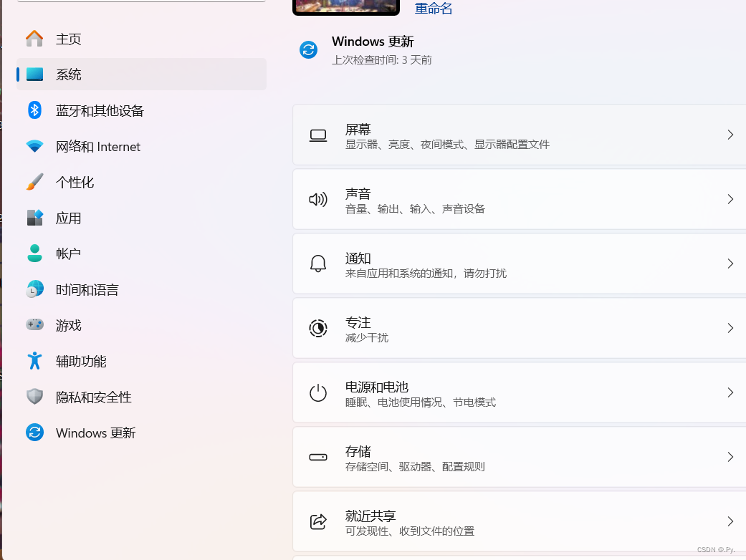
Task: Click the 专注 focus icon
Action: point(318,328)
